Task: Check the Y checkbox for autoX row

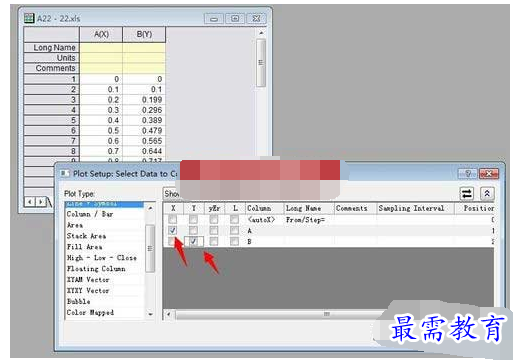Action: [193, 219]
